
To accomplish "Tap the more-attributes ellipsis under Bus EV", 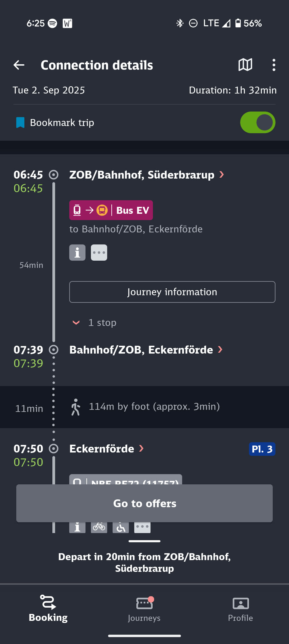I will pyautogui.click(x=99, y=253).
